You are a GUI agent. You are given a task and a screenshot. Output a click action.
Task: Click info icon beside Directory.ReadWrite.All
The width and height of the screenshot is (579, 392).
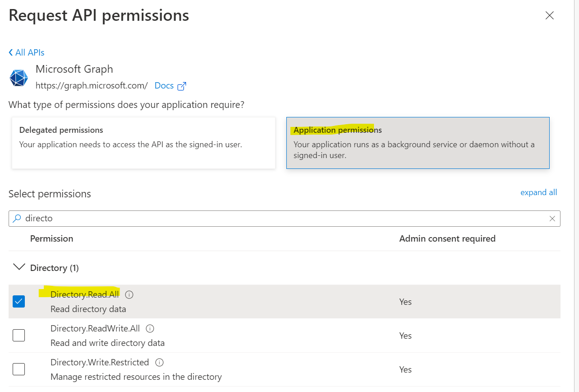(x=150, y=328)
